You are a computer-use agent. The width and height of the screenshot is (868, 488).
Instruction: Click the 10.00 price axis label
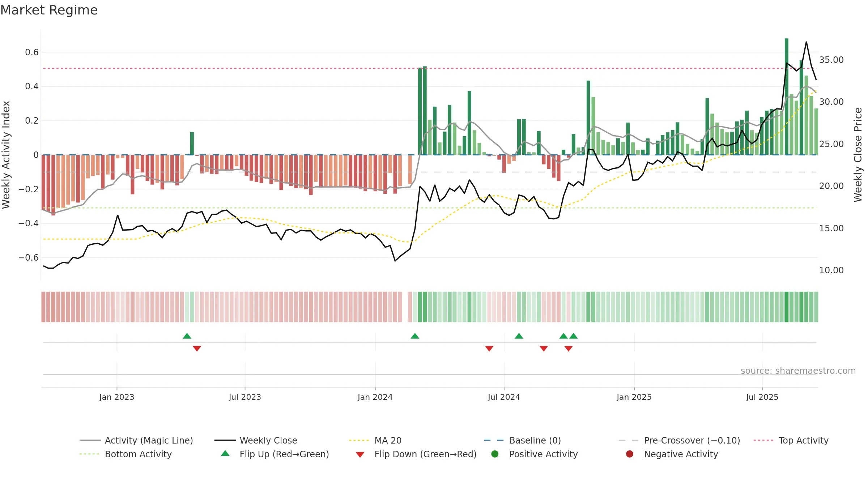(x=831, y=270)
